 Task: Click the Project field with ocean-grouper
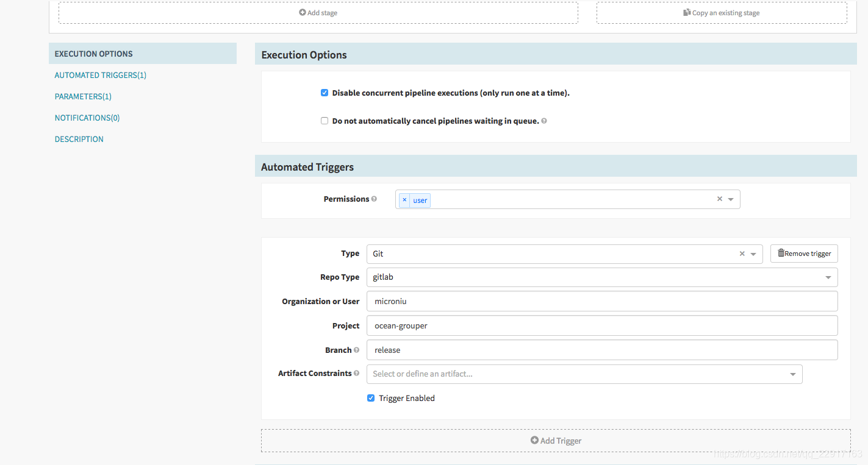point(602,325)
